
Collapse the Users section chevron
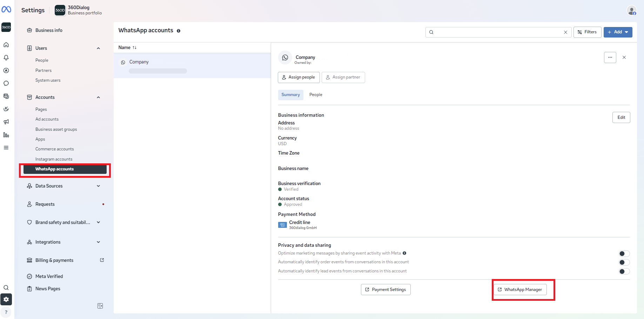point(99,48)
